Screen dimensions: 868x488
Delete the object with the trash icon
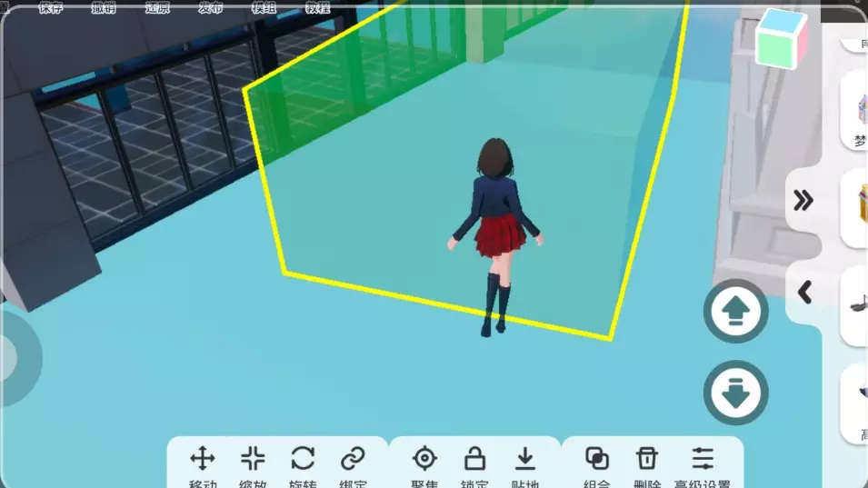pyautogui.click(x=646, y=459)
